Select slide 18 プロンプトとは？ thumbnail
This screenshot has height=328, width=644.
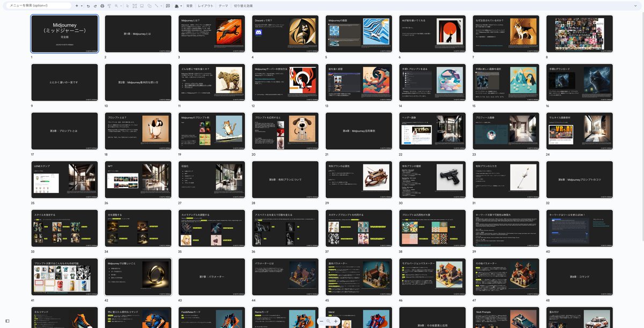coord(138,131)
